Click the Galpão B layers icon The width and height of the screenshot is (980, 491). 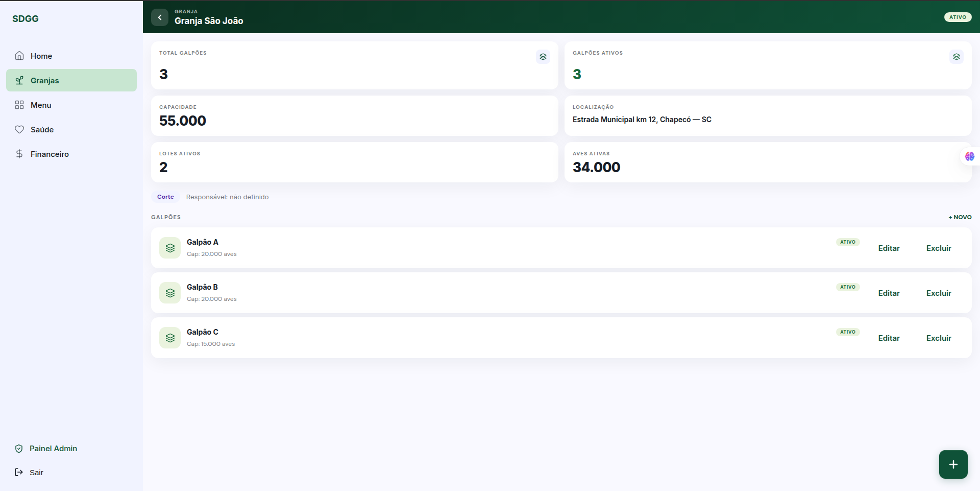click(170, 293)
